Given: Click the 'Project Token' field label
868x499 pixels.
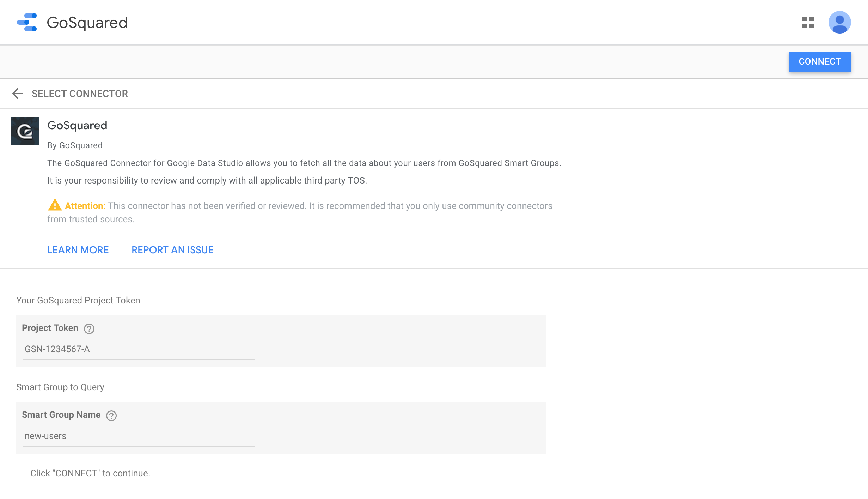Looking at the screenshot, I should click(50, 328).
